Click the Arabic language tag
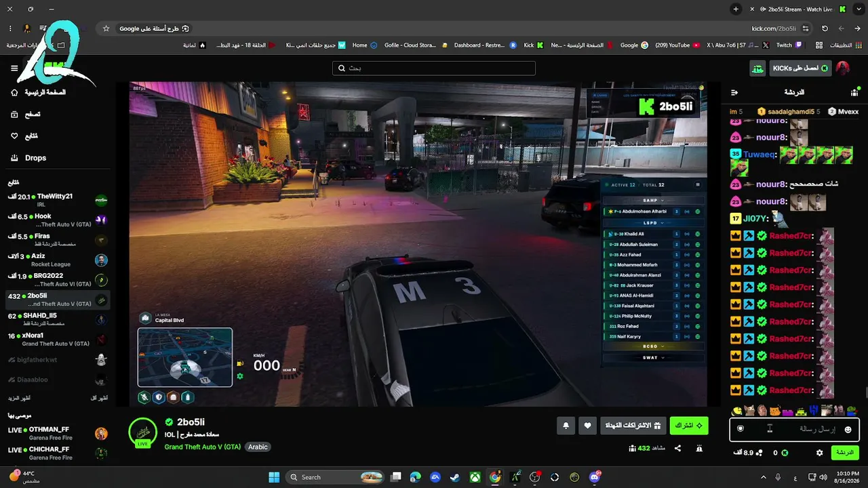The image size is (868, 488). (258, 447)
